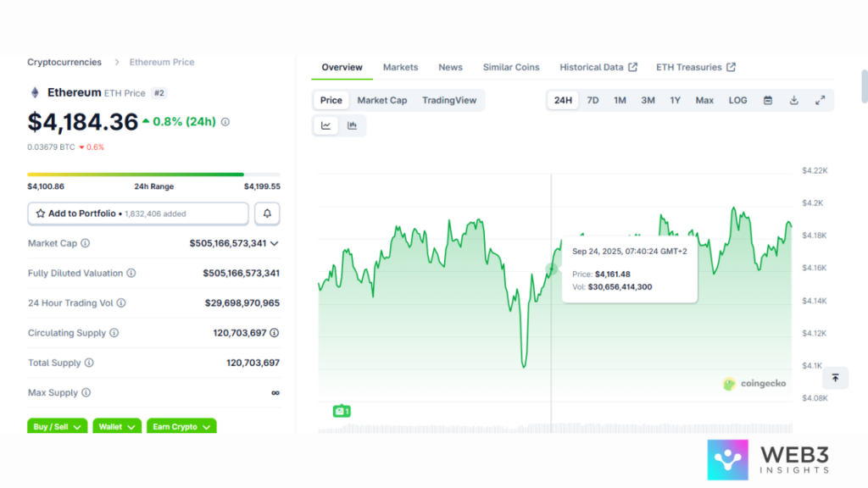Click the volume bars below the chart
The width and height of the screenshot is (868, 488).
point(554,428)
